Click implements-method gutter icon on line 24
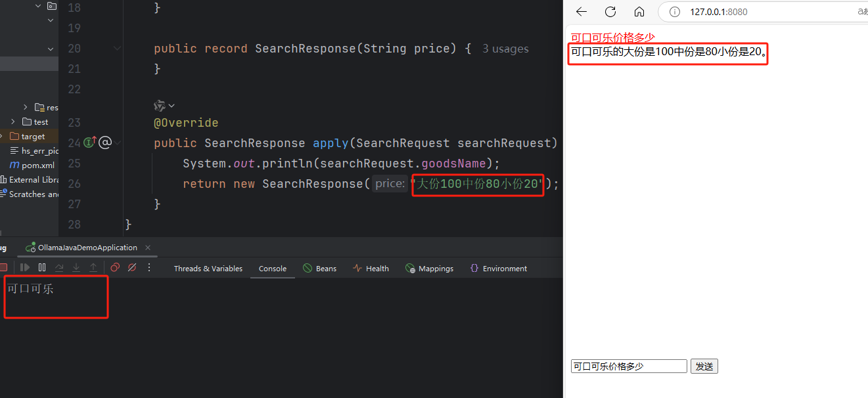This screenshot has width=868, height=398. (x=90, y=143)
